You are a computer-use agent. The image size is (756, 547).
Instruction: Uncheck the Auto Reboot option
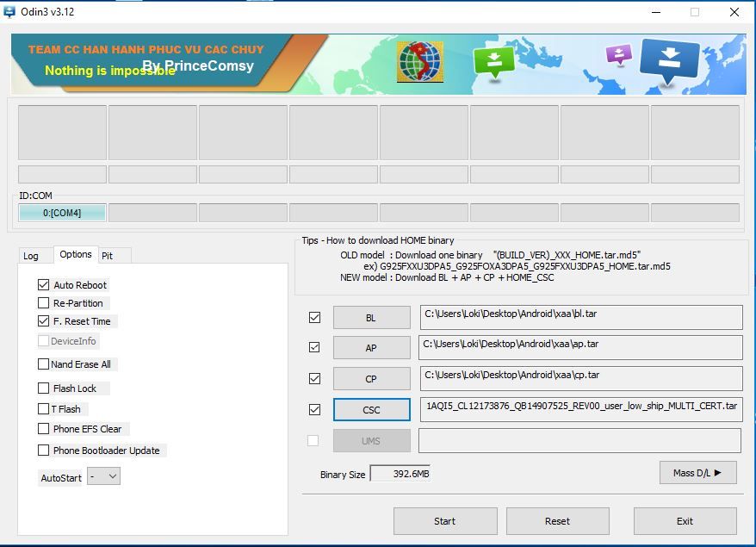pos(44,285)
